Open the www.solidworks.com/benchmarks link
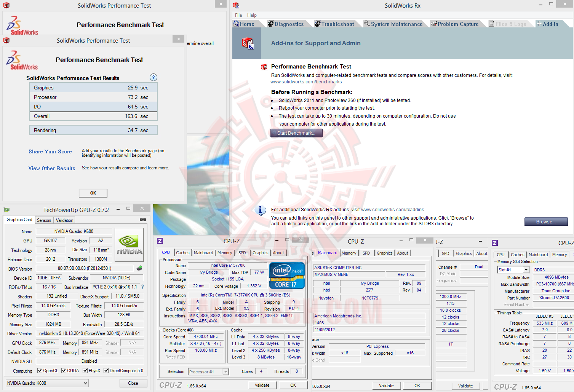574x392 pixels. pyautogui.click(x=306, y=82)
